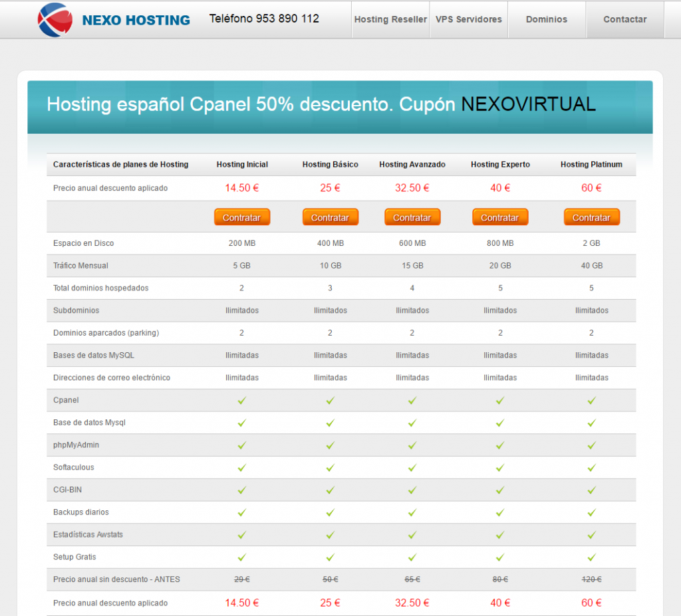Click the Nexo Hosting logo
681x616 pixels.
pos(55,19)
